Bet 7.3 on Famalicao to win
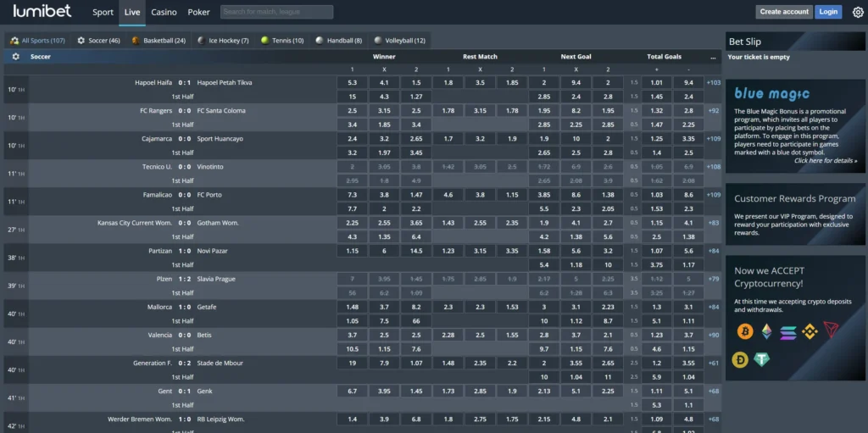This screenshot has width=868, height=433. pos(352,195)
